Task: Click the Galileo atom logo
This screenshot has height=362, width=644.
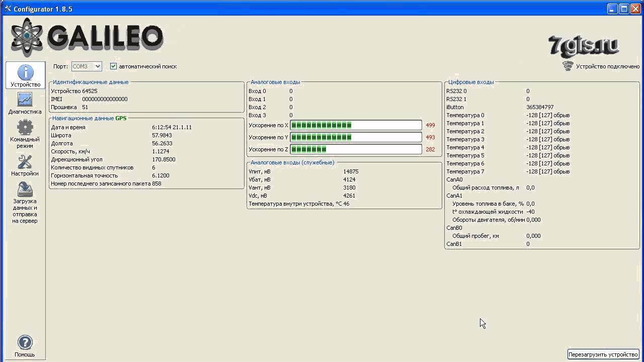Action: point(27,37)
